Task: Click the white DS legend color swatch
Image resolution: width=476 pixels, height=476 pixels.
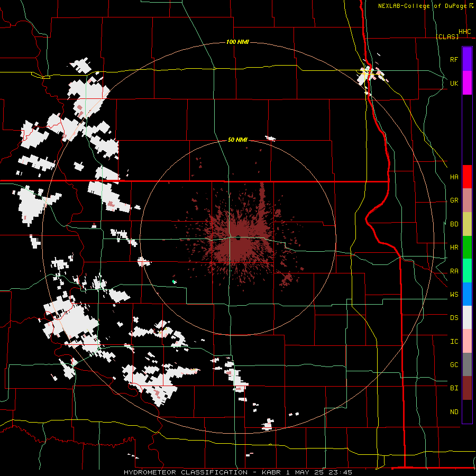Action: 467,317
